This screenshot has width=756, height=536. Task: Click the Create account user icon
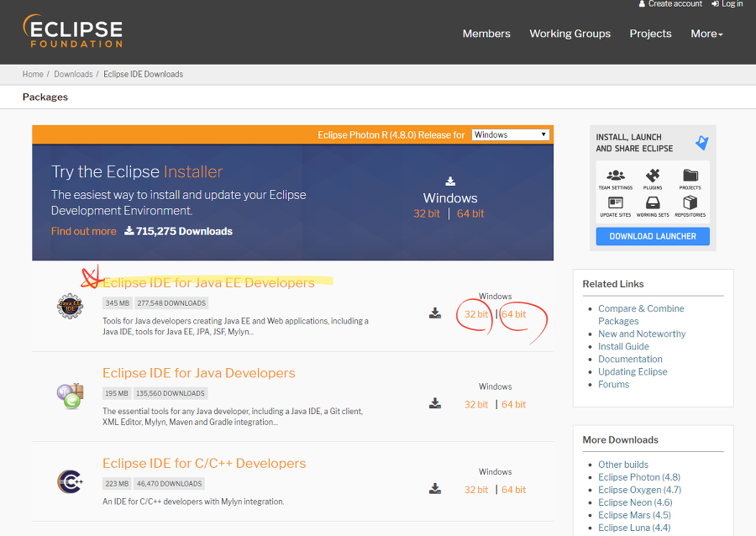(642, 4)
